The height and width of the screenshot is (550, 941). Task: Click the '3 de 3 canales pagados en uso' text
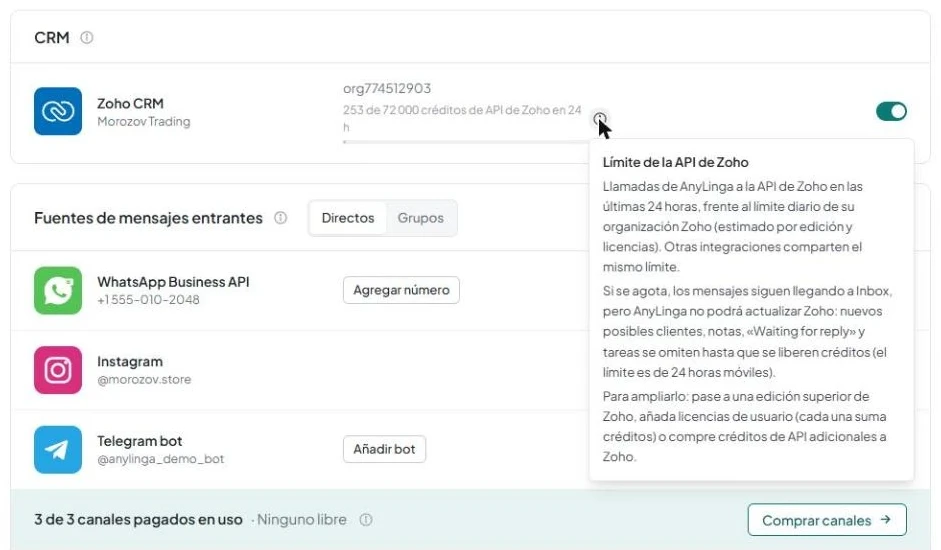138,519
